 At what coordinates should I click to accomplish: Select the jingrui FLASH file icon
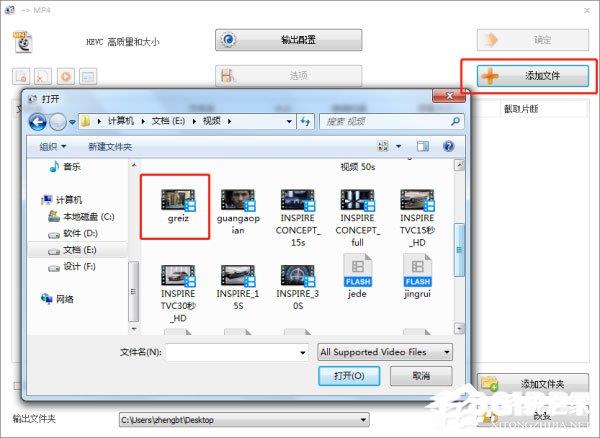pyautogui.click(x=417, y=270)
